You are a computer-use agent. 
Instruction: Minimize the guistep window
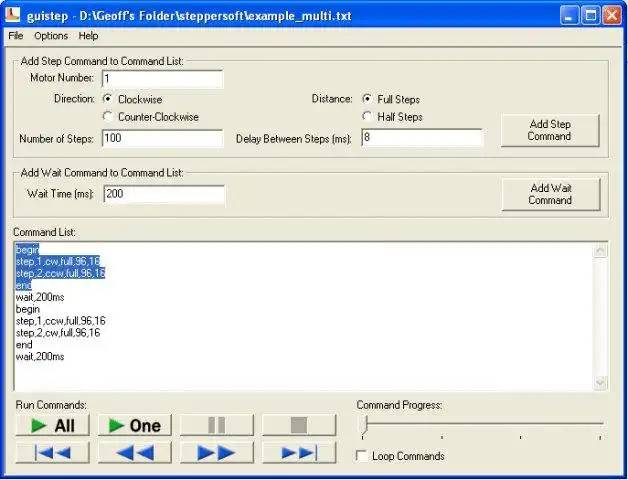pos(569,16)
